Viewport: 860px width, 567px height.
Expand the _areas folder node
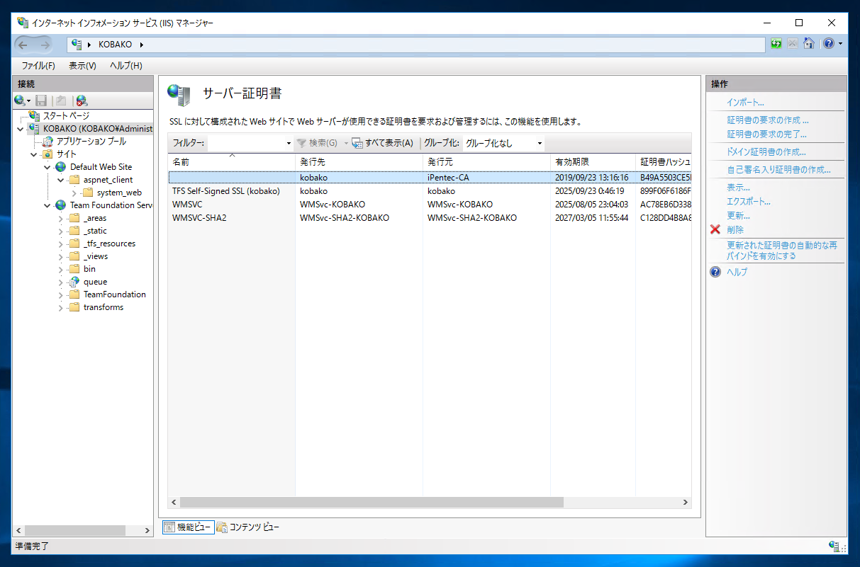click(61, 218)
